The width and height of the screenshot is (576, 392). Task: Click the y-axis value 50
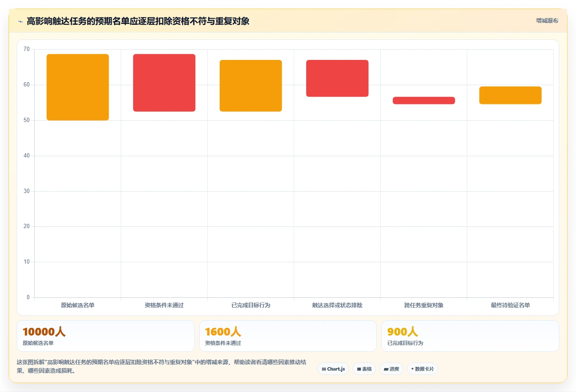pyautogui.click(x=27, y=120)
